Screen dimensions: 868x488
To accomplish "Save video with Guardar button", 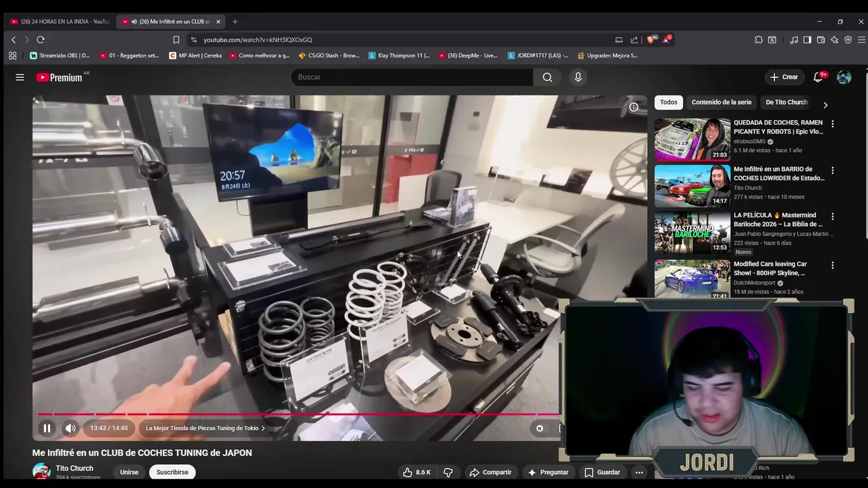I will [x=602, y=472].
